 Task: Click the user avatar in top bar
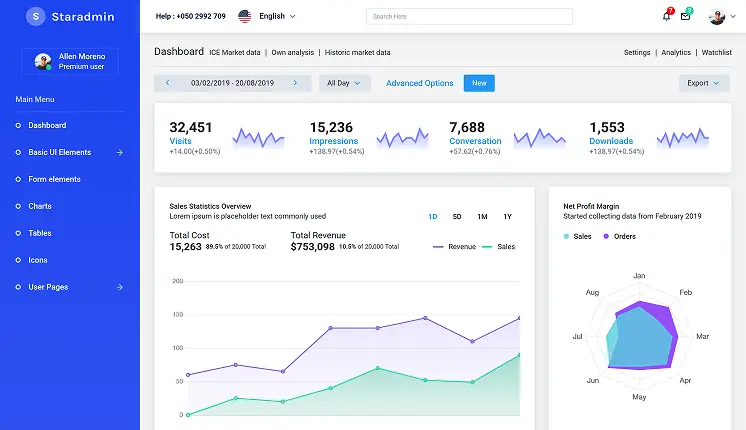point(717,17)
